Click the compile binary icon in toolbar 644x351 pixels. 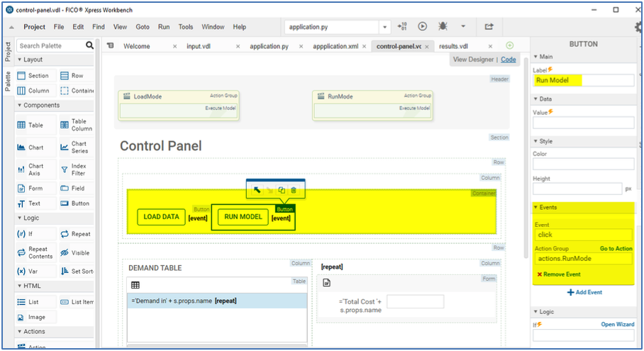coord(402,27)
